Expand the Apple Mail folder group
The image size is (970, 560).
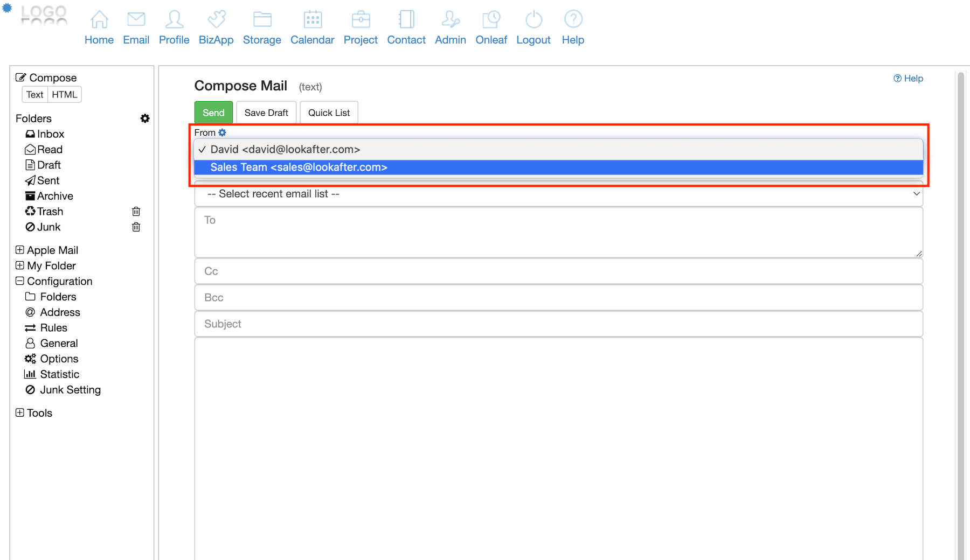click(20, 250)
